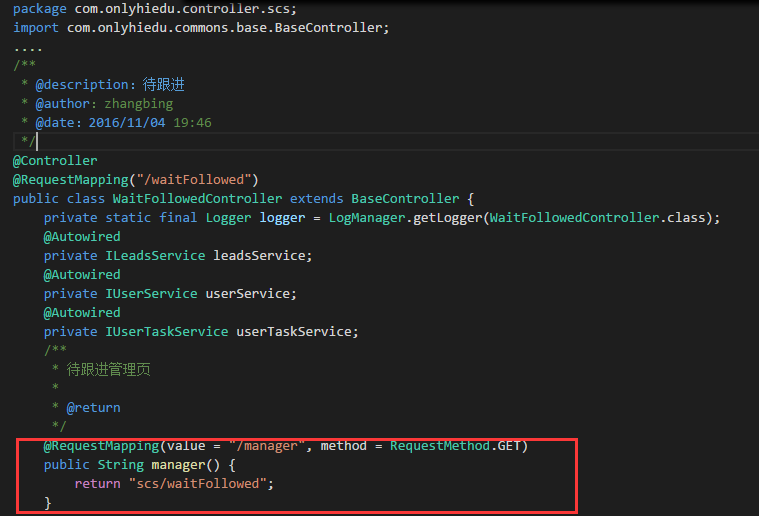Image resolution: width=759 pixels, height=516 pixels.
Task: Click LogManager in the logger line
Action: coord(366,217)
